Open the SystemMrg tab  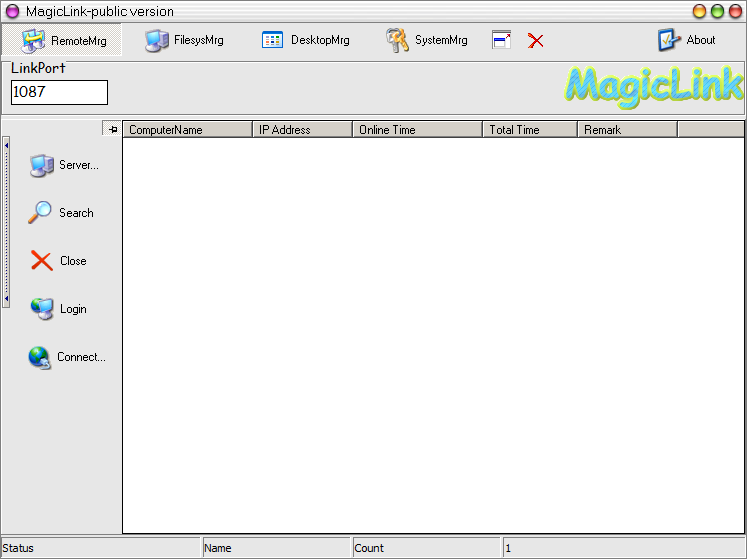click(427, 40)
